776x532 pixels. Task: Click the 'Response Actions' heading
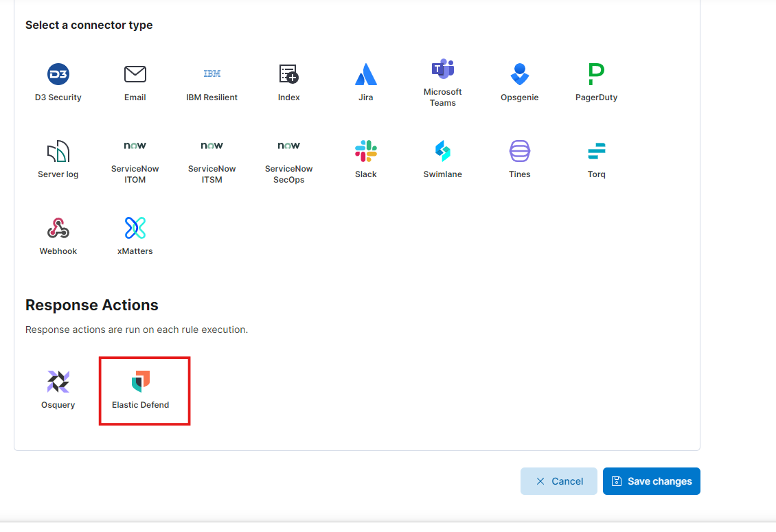(x=92, y=305)
